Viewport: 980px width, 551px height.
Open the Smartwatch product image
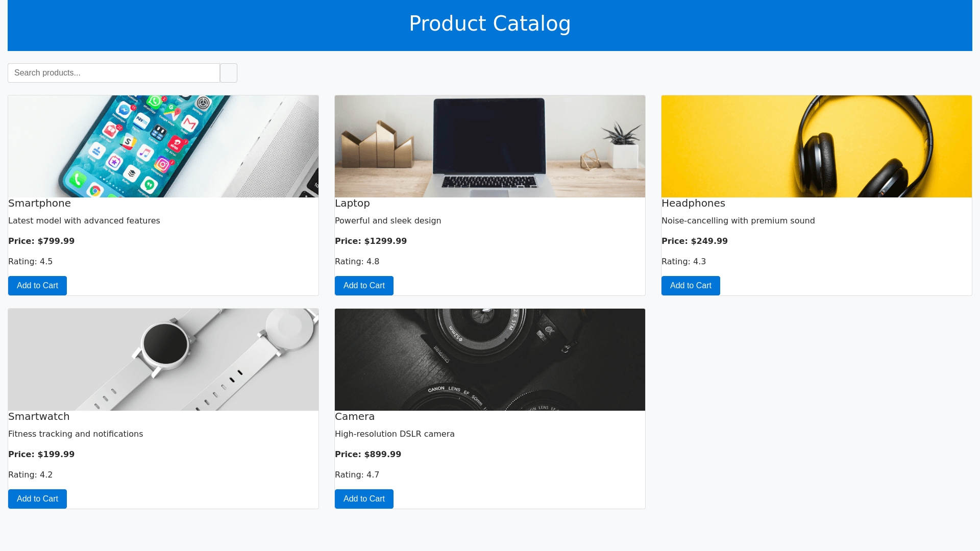tap(163, 360)
